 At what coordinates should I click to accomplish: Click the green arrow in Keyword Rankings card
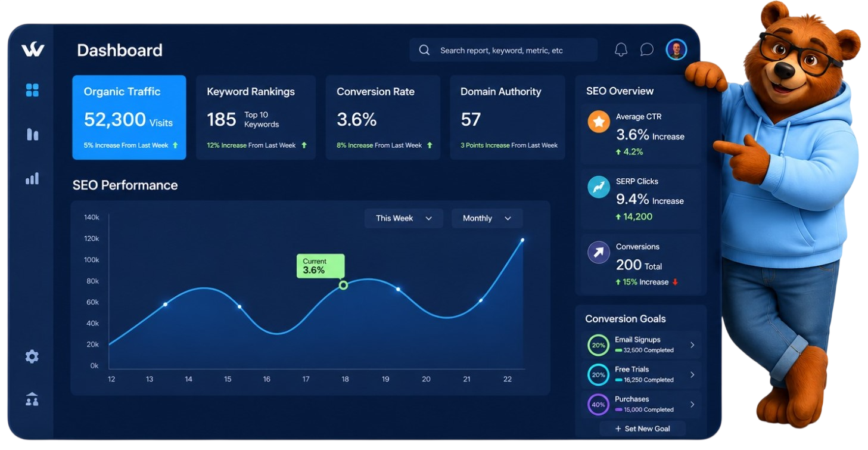pyautogui.click(x=304, y=145)
